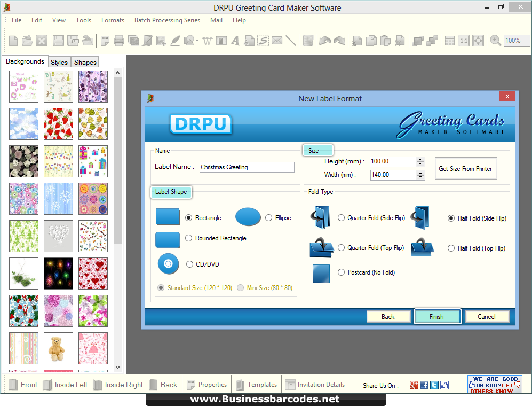Image resolution: width=532 pixels, height=406 pixels.
Task: Choose Half Fold (Side Flip)
Action: (x=451, y=218)
